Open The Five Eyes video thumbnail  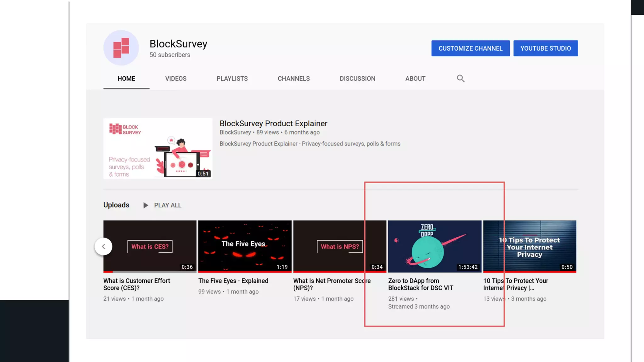[x=245, y=246]
